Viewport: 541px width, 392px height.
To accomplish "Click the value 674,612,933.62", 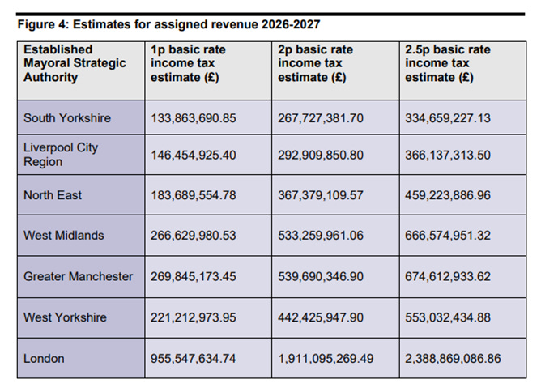I will click(x=448, y=276).
